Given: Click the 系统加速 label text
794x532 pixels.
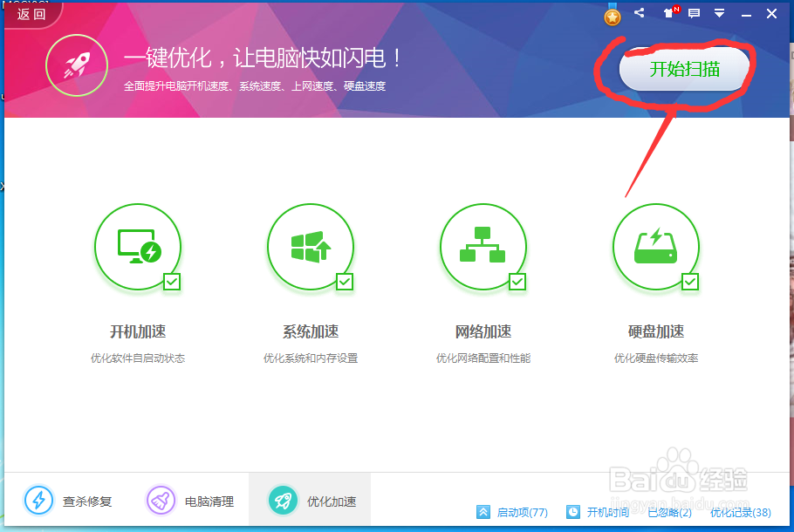Looking at the screenshot, I should coord(311,331).
